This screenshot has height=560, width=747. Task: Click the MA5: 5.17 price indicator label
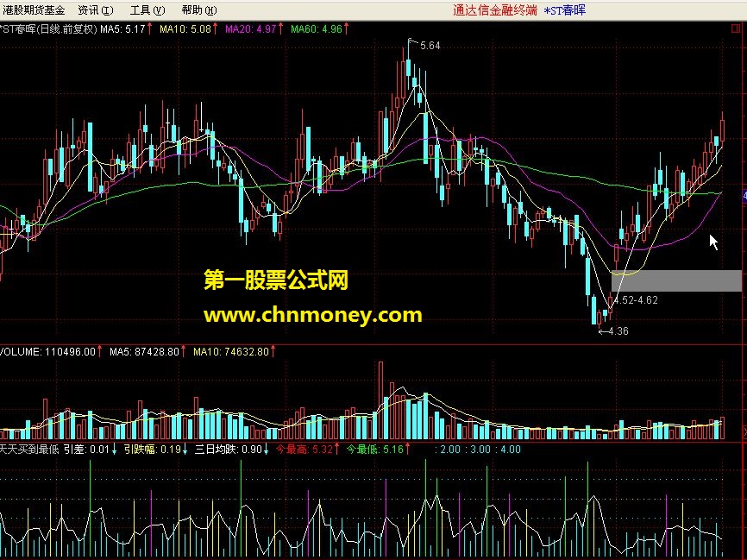(126, 29)
